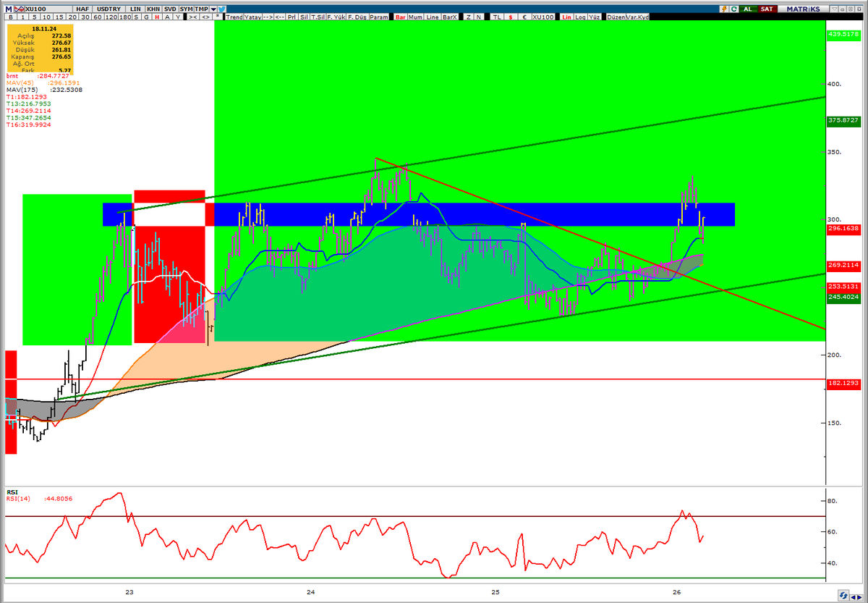Image resolution: width=868 pixels, height=603 pixels.
Task: Switch to 5-minute period
Action: 35,17
